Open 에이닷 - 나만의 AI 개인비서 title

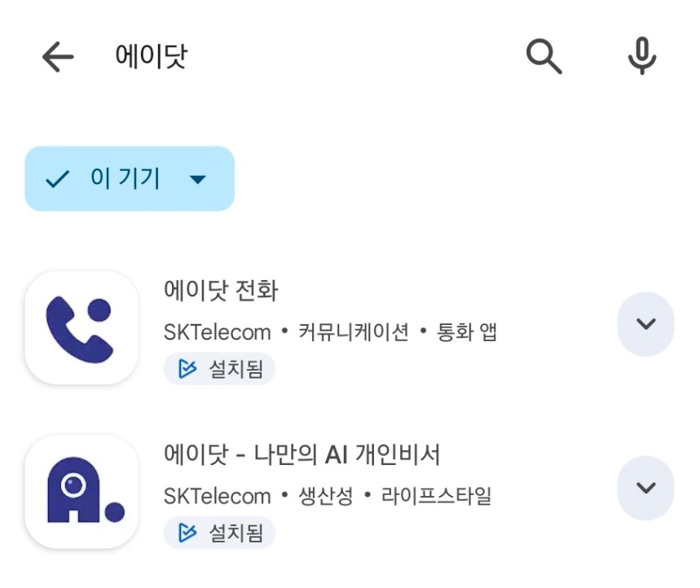(x=302, y=454)
